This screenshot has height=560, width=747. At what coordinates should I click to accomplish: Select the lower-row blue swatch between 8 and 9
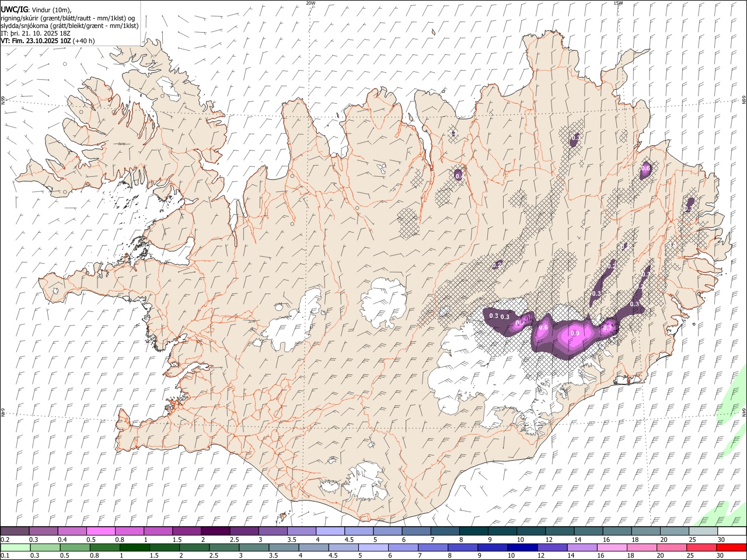(463, 547)
